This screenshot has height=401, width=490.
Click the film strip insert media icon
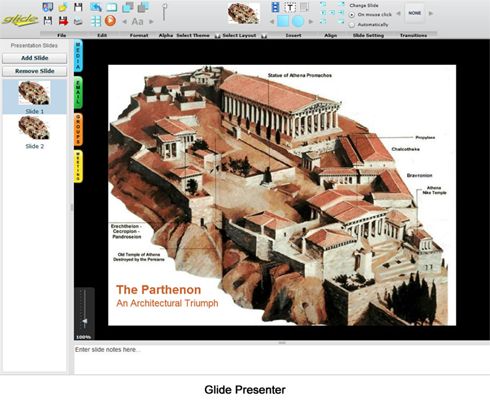(x=275, y=7)
